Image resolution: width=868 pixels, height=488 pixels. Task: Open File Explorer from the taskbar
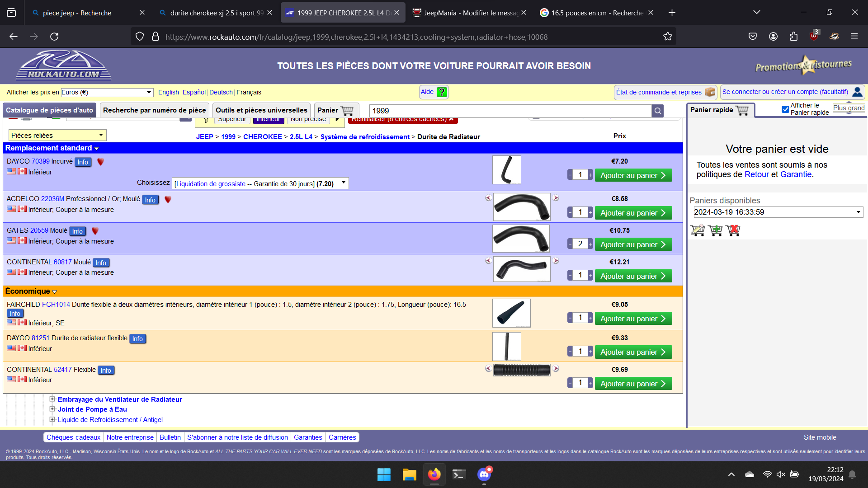pyautogui.click(x=409, y=474)
